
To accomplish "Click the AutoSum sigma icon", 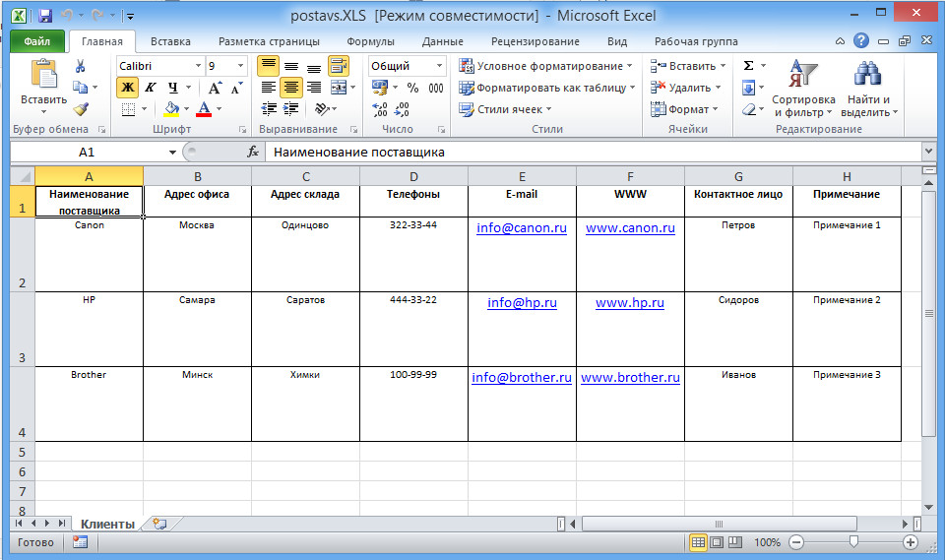I will click(748, 66).
